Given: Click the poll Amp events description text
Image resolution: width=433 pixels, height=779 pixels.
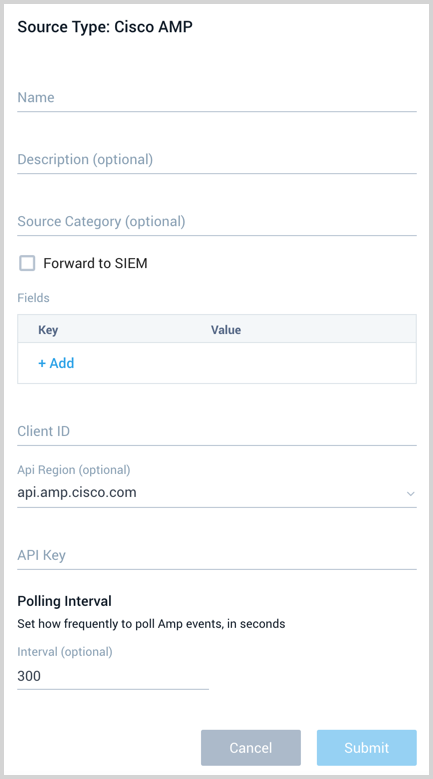Looking at the screenshot, I should [151, 624].
